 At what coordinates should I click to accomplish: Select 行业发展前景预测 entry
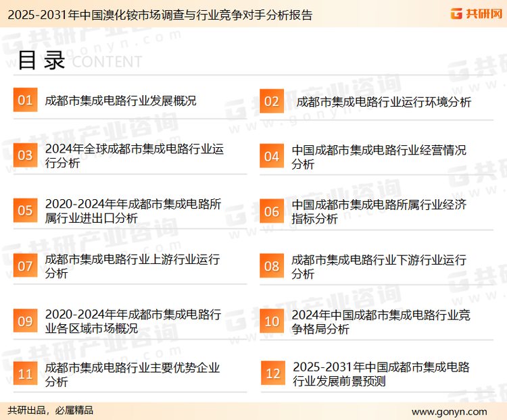381,374
